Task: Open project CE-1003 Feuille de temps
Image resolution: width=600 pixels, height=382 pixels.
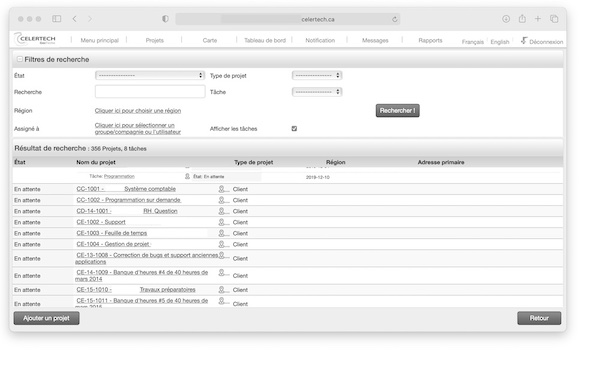Action: (111, 233)
